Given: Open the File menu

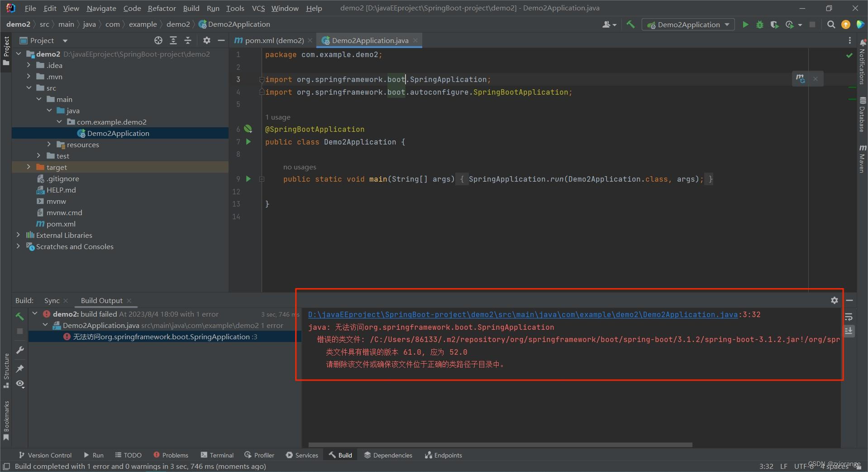Looking at the screenshot, I should (x=30, y=8).
